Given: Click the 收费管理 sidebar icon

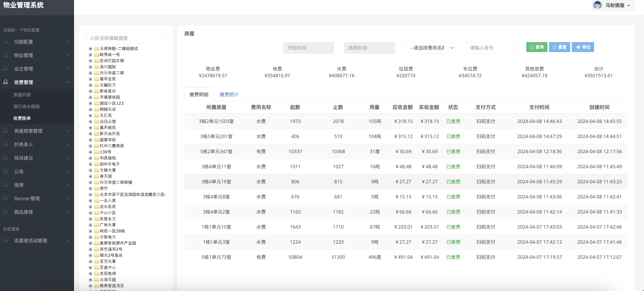Looking at the screenshot, I should pyautogui.click(x=5, y=82).
